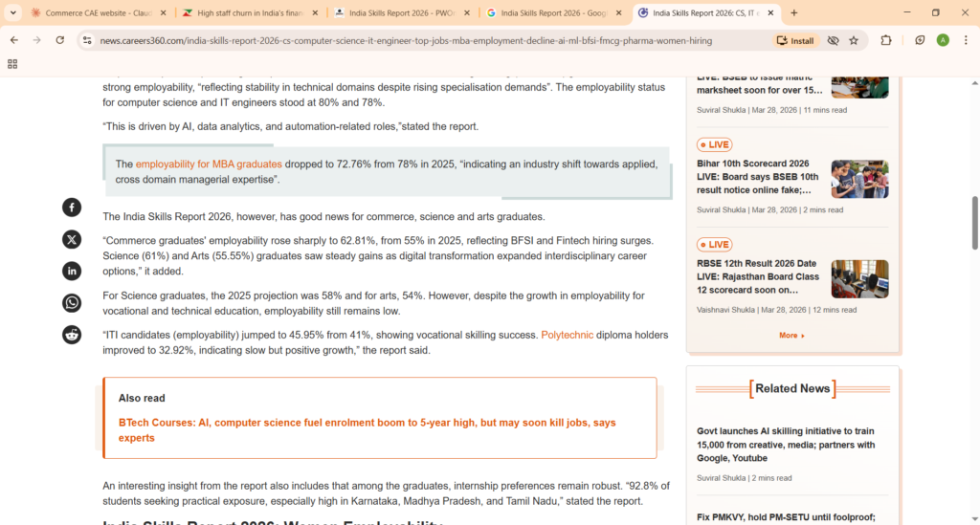Install the web app from address bar
Viewport: 980px width, 525px height.
point(795,41)
